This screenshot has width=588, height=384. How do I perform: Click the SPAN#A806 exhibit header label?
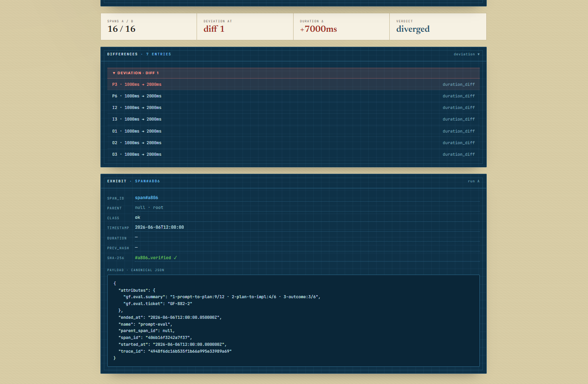(148, 181)
